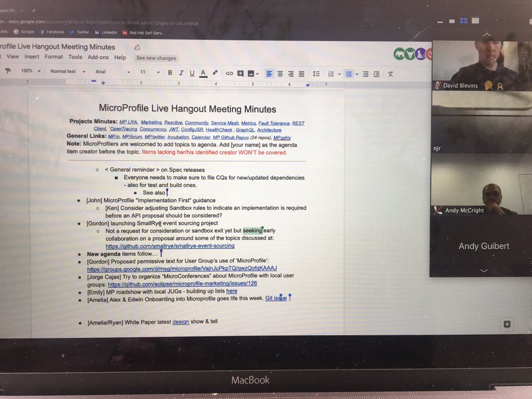Open the 100% zoom dropdown
This screenshot has height=399, width=532.
[x=31, y=71]
